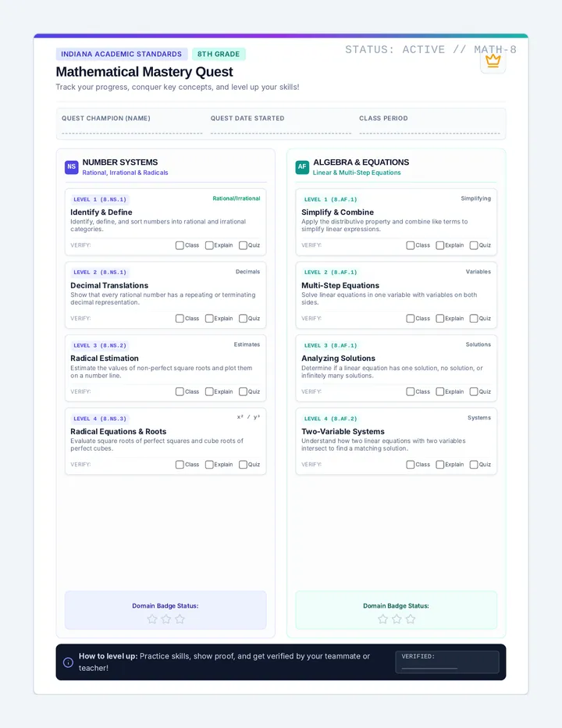Click the Class Period field
Viewport: 562px width, 728px height.
(429, 129)
